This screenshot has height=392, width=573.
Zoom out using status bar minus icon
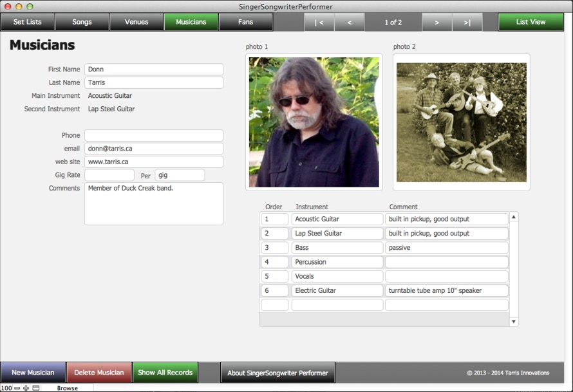click(x=17, y=388)
